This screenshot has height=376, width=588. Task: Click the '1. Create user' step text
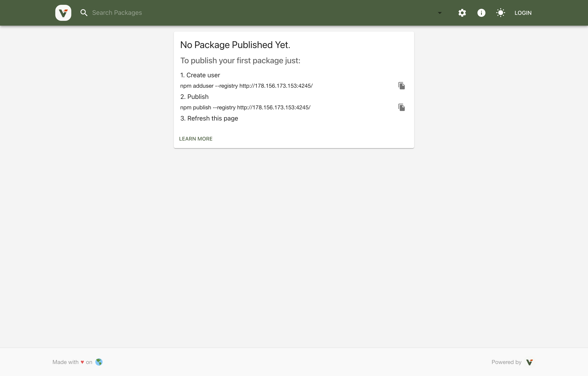click(200, 75)
